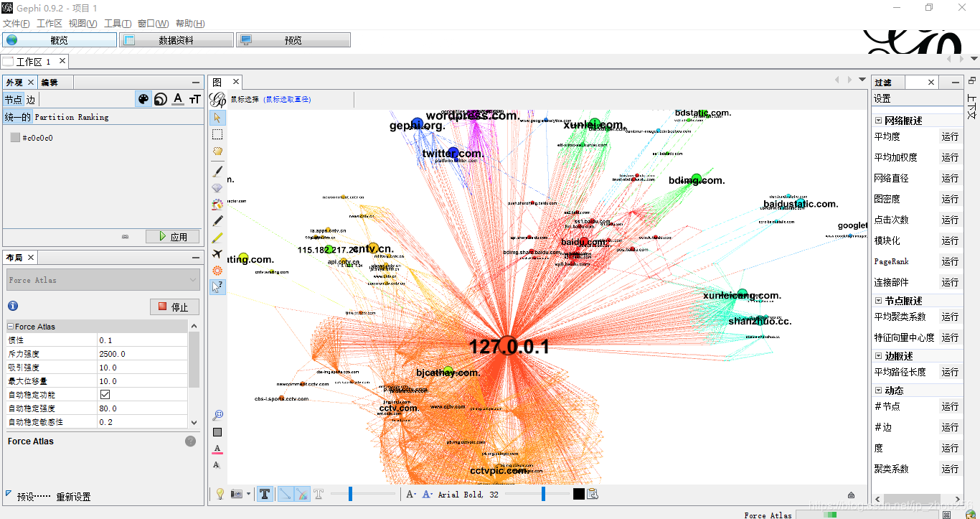Select the node size icon
The width and height of the screenshot is (980, 519).
161,99
